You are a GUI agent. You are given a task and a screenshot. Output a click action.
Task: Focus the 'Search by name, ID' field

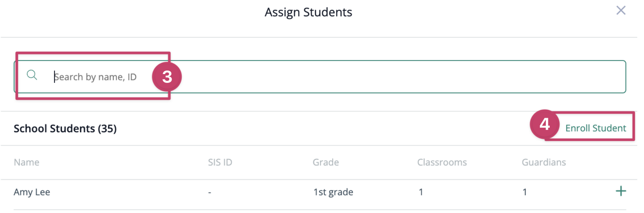point(95,77)
